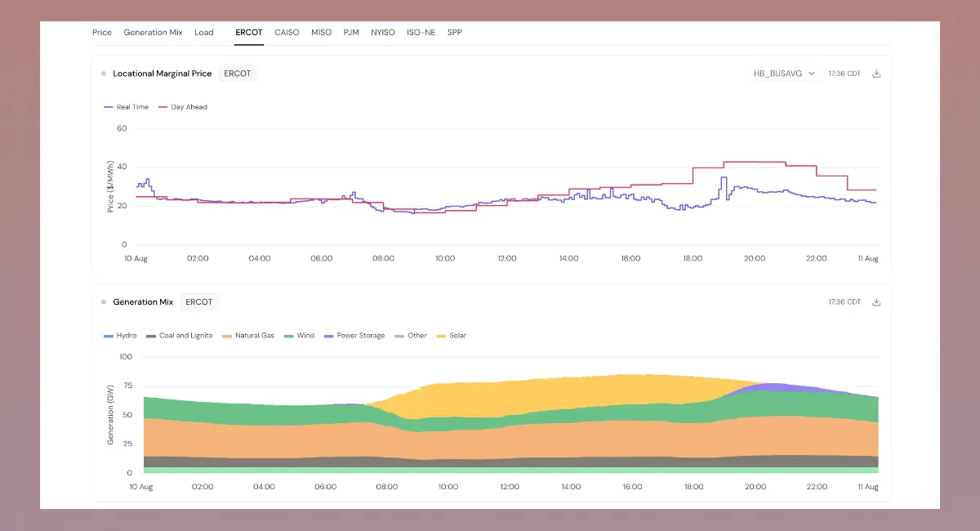Image resolution: width=980 pixels, height=531 pixels.
Task: Toggle the Wind legend series
Action: tap(300, 336)
